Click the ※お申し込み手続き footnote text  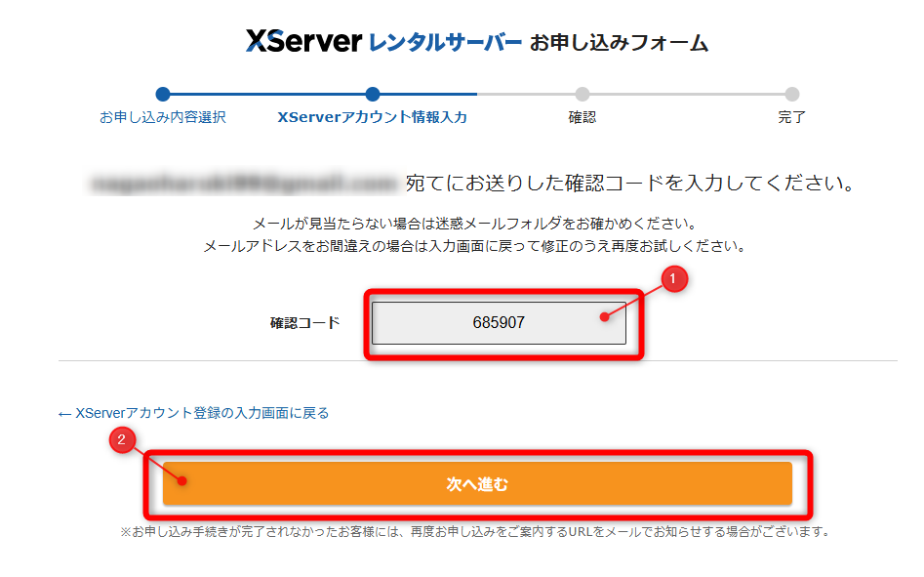point(475,532)
